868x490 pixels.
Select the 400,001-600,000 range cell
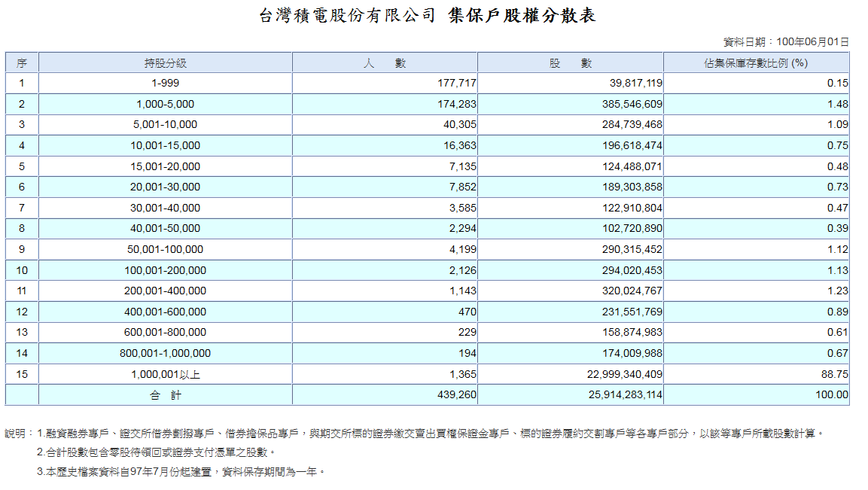tap(165, 312)
